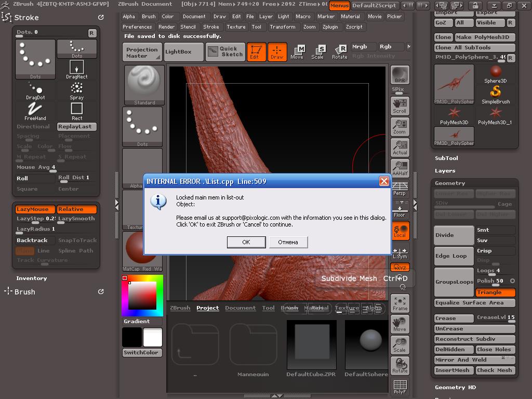
Task: Choose the DragDot stroke type
Action: pyautogui.click(x=35, y=90)
